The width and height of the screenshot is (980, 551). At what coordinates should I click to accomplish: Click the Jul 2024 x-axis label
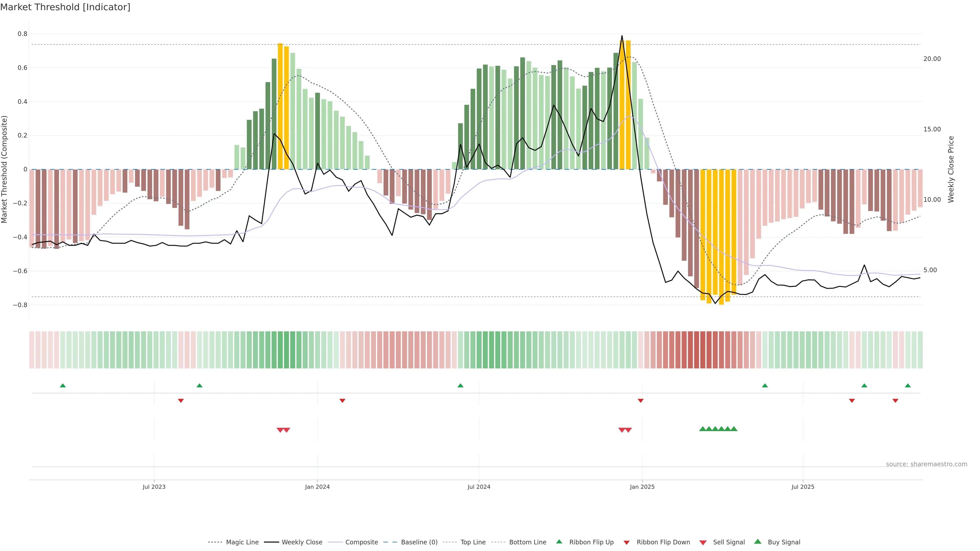[x=479, y=487]
